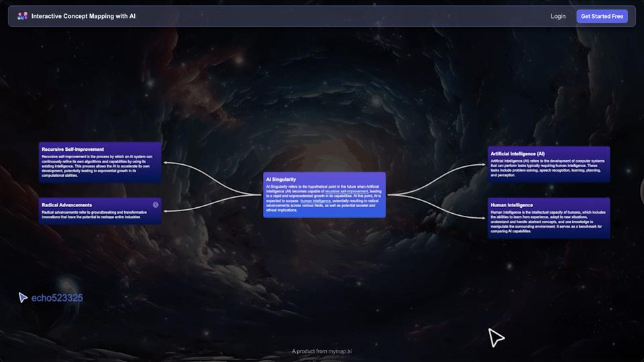Image resolution: width=644 pixels, height=362 pixels.
Task: Click the concept map logo icon
Action: coord(23,16)
